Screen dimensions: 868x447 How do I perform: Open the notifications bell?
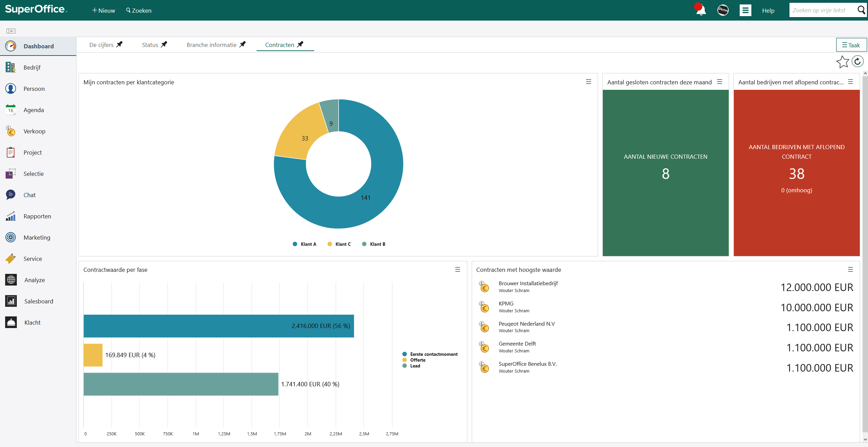click(701, 10)
